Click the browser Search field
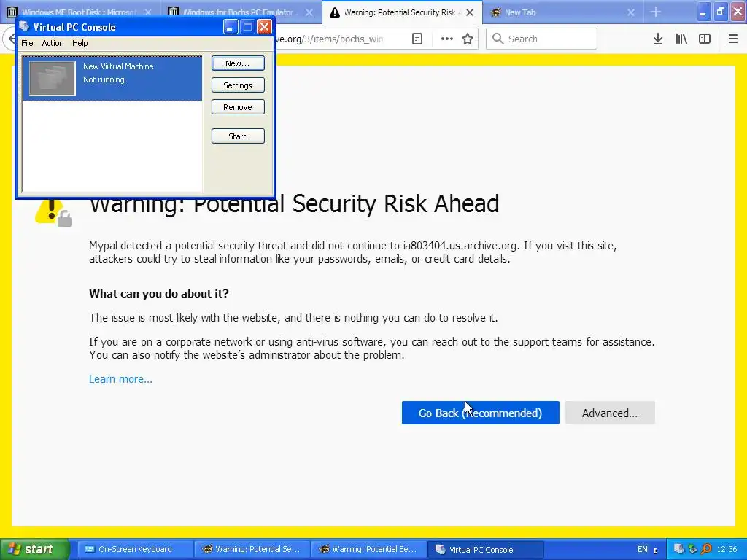 pyautogui.click(x=542, y=39)
